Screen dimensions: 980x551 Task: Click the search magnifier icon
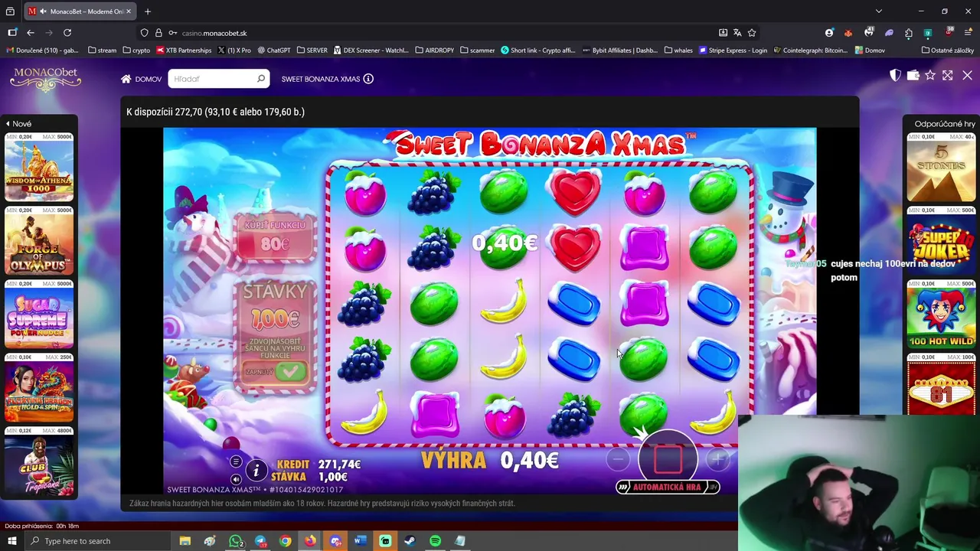261,79
